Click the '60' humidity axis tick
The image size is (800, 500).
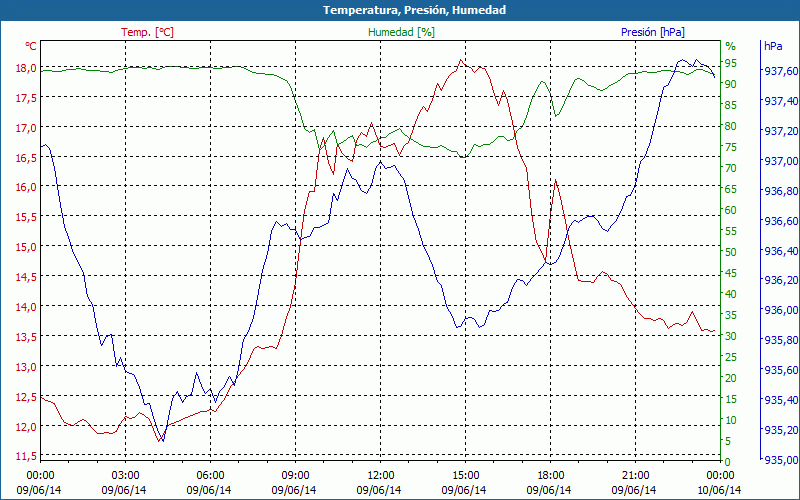point(731,210)
